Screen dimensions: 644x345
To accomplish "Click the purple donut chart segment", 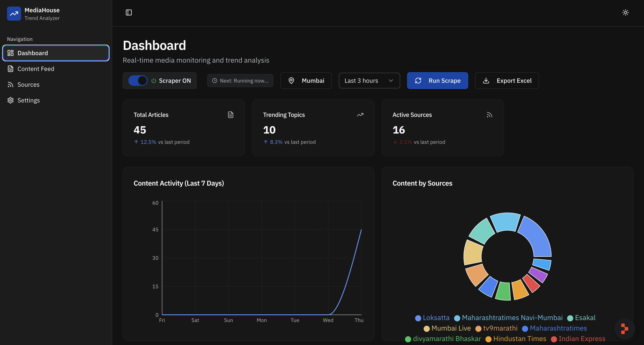I will (x=538, y=275).
